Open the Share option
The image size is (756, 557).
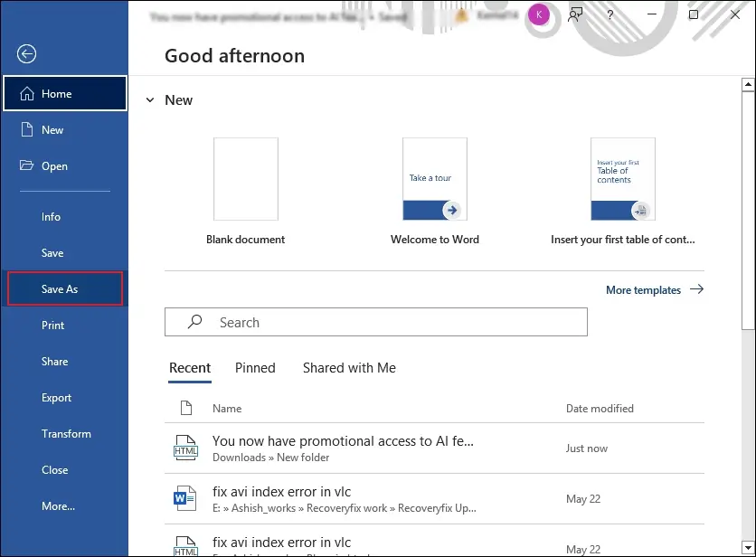(64, 361)
